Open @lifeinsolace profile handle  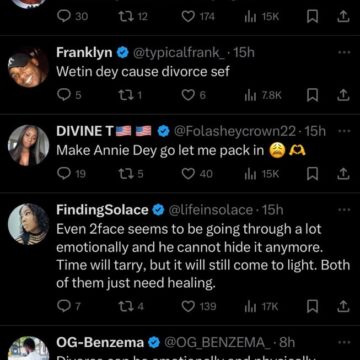coord(211,210)
